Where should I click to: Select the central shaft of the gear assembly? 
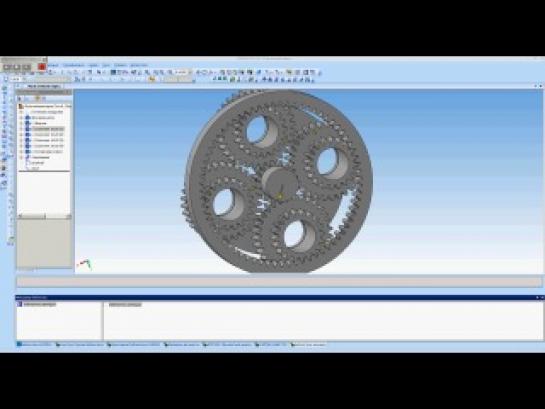[x=280, y=183]
